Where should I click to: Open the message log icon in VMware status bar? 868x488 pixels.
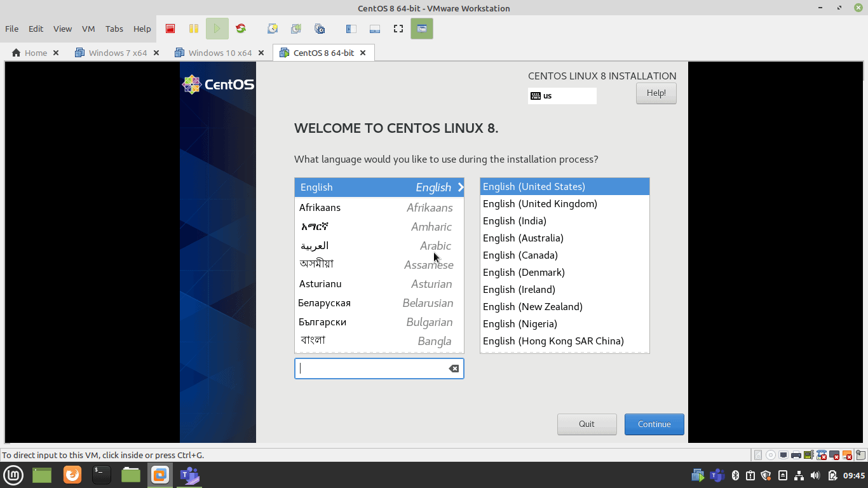[860, 455]
